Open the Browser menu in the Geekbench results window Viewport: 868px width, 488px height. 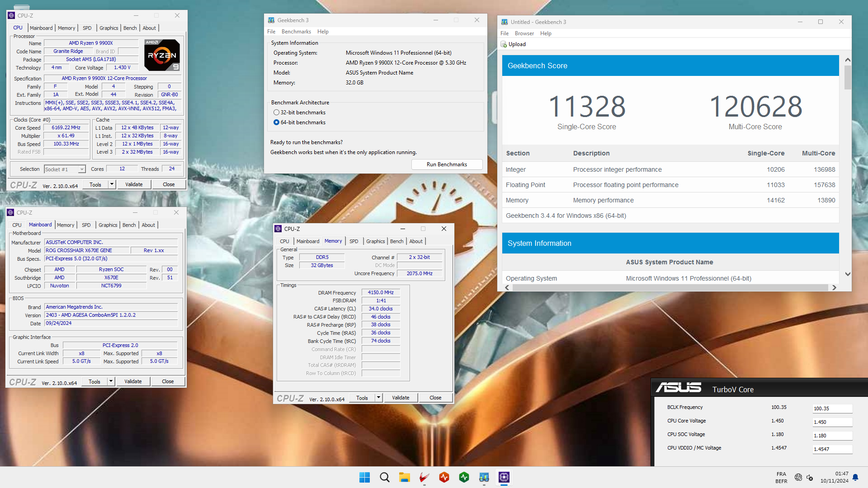click(524, 33)
